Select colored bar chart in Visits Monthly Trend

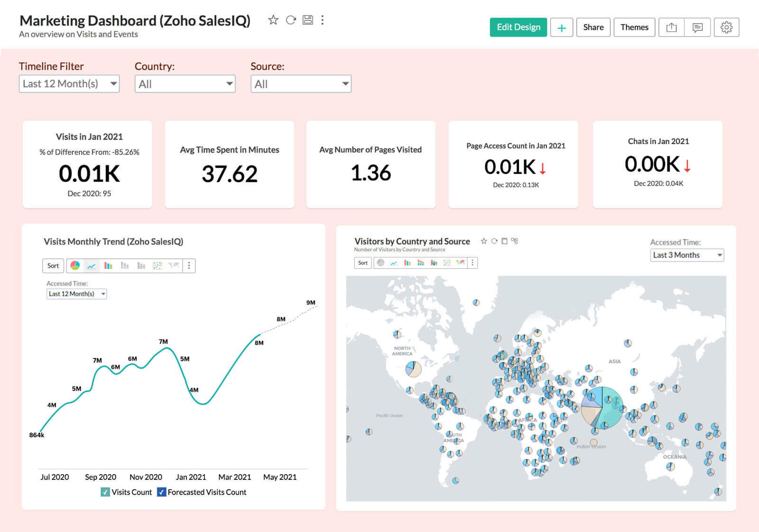click(108, 266)
